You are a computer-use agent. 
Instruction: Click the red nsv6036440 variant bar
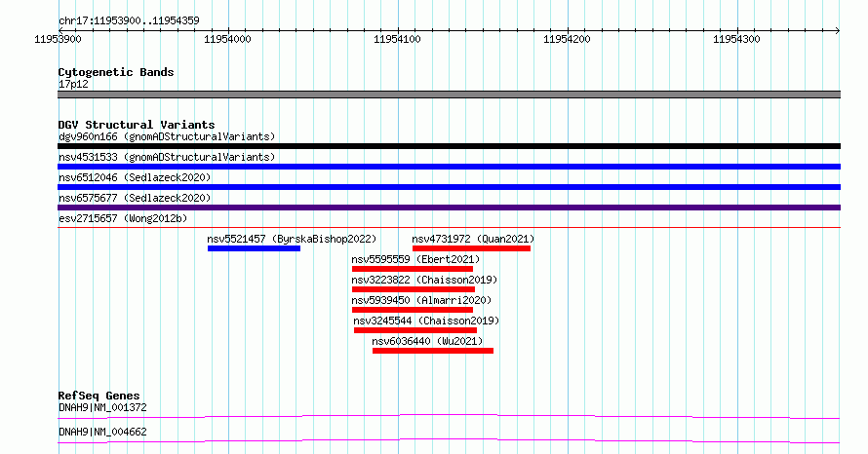tap(433, 351)
